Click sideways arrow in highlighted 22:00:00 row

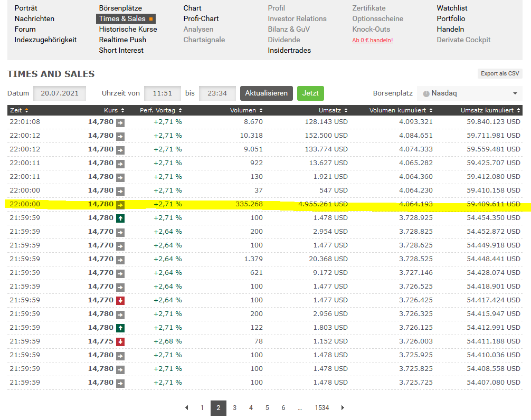120,205
